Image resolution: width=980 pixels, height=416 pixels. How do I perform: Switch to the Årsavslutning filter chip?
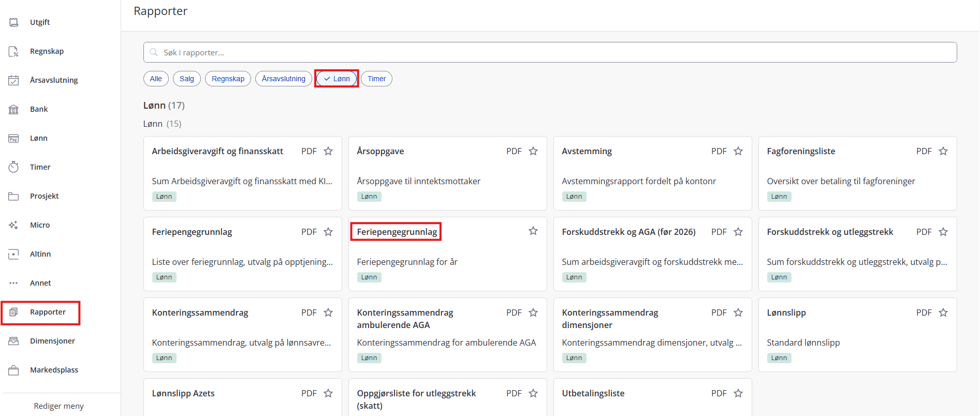pyautogui.click(x=284, y=79)
